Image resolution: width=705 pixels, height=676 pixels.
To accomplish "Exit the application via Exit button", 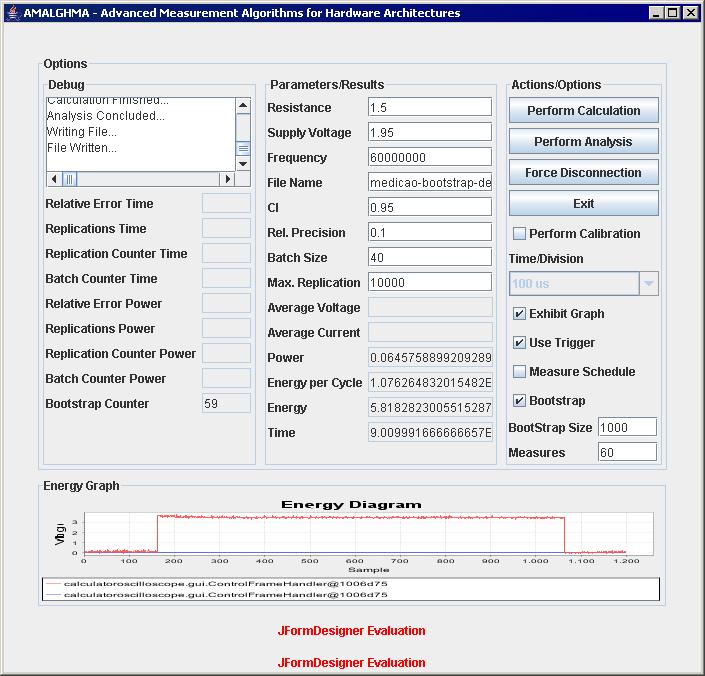I will coord(584,203).
